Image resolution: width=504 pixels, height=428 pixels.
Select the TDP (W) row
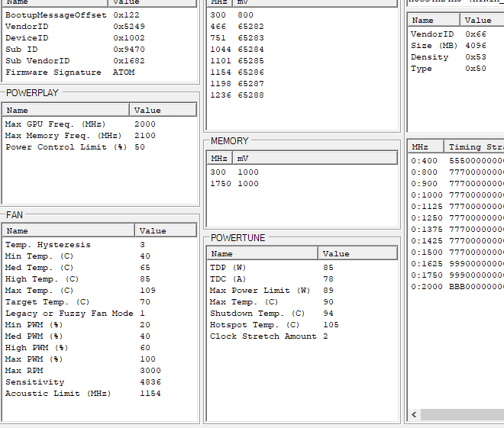point(302,268)
